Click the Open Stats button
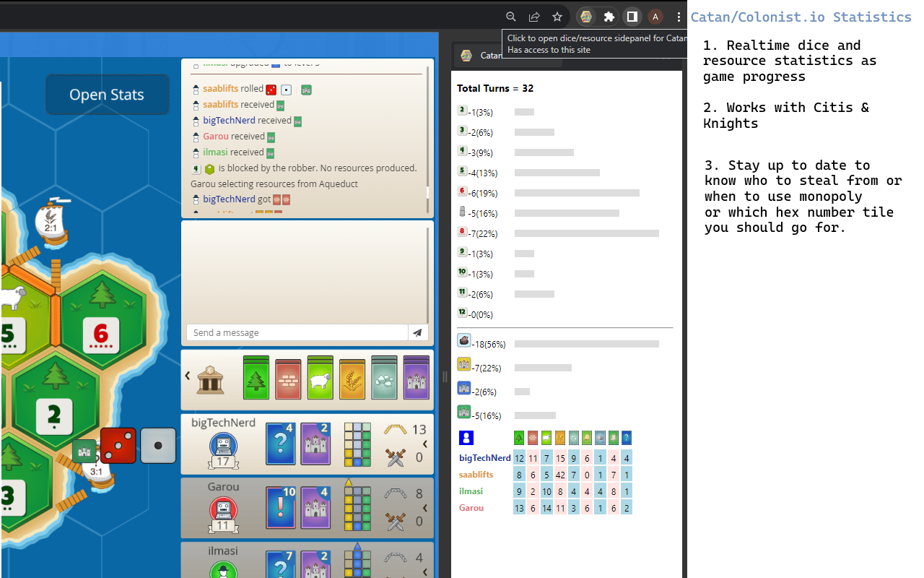 [107, 95]
